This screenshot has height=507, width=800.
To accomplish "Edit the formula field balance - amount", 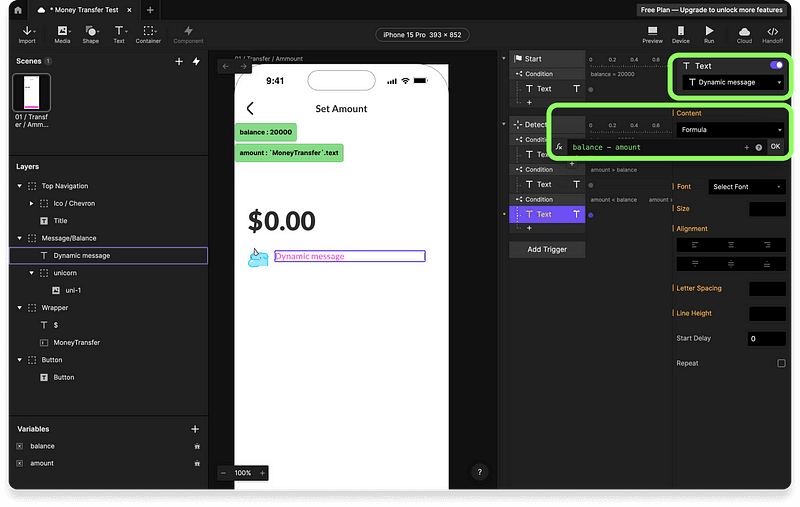I will tap(655, 147).
